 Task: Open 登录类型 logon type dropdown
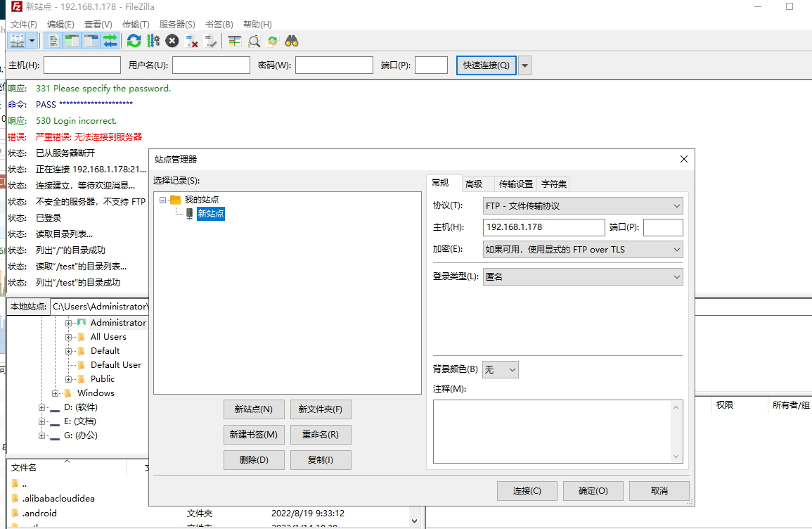(583, 276)
